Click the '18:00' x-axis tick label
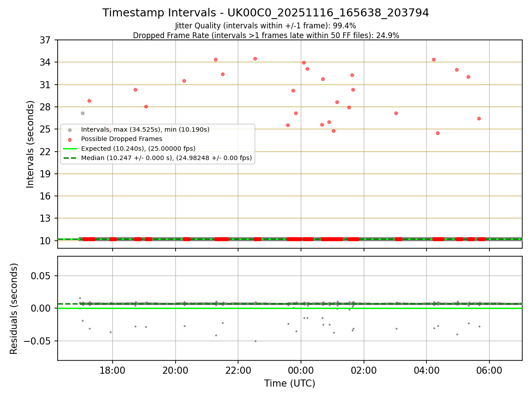Image resolution: width=532 pixels, height=399 pixels. coord(113,370)
